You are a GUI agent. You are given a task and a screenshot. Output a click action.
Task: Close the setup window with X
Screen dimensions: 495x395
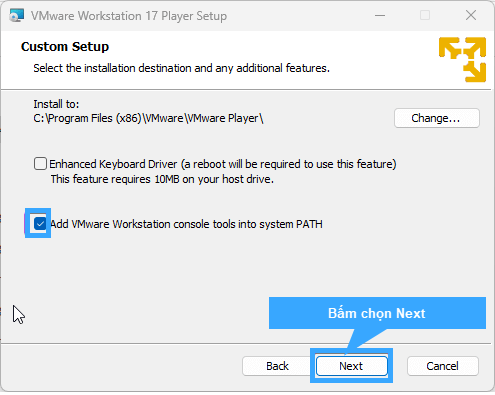471,15
